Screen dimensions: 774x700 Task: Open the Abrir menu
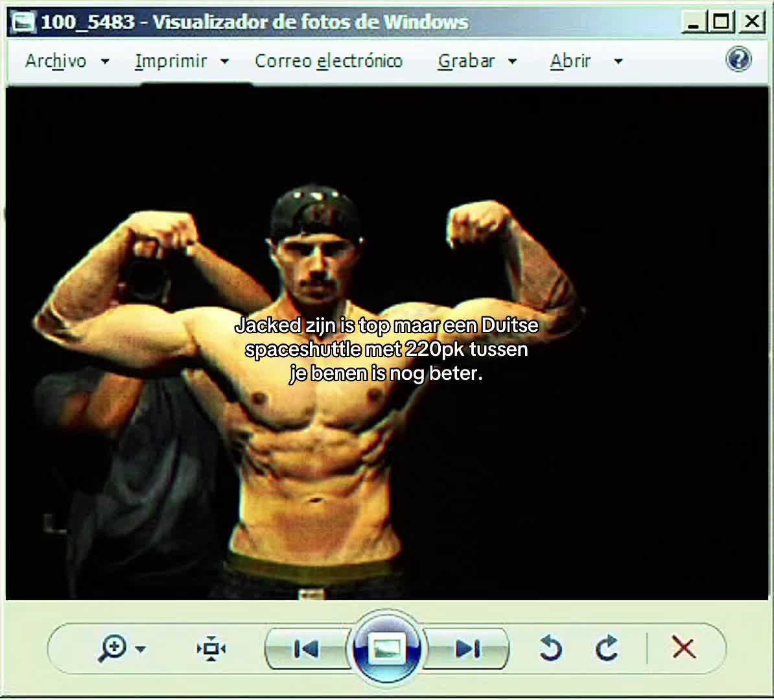click(x=570, y=61)
